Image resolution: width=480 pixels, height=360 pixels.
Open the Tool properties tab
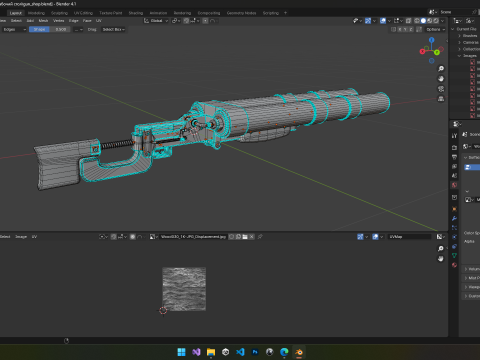click(454, 136)
